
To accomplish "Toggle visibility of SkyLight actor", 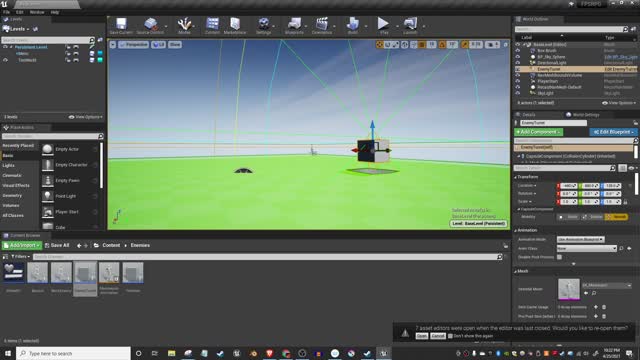I will 518,93.
